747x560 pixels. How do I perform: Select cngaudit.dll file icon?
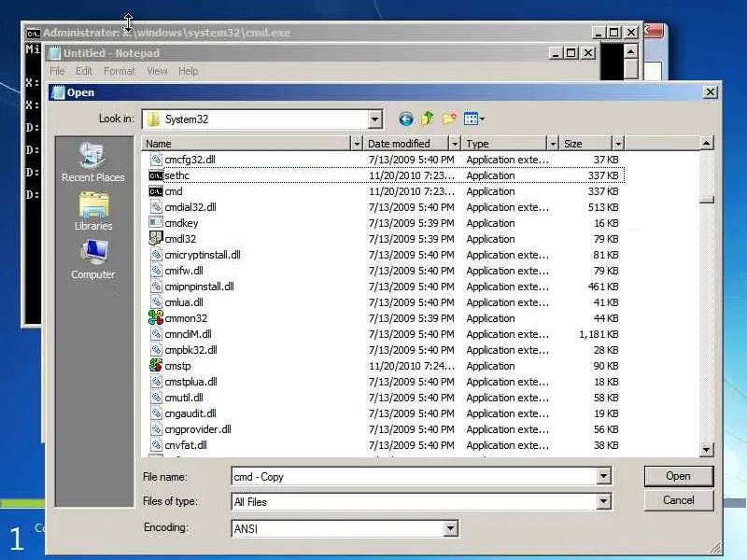click(x=156, y=413)
